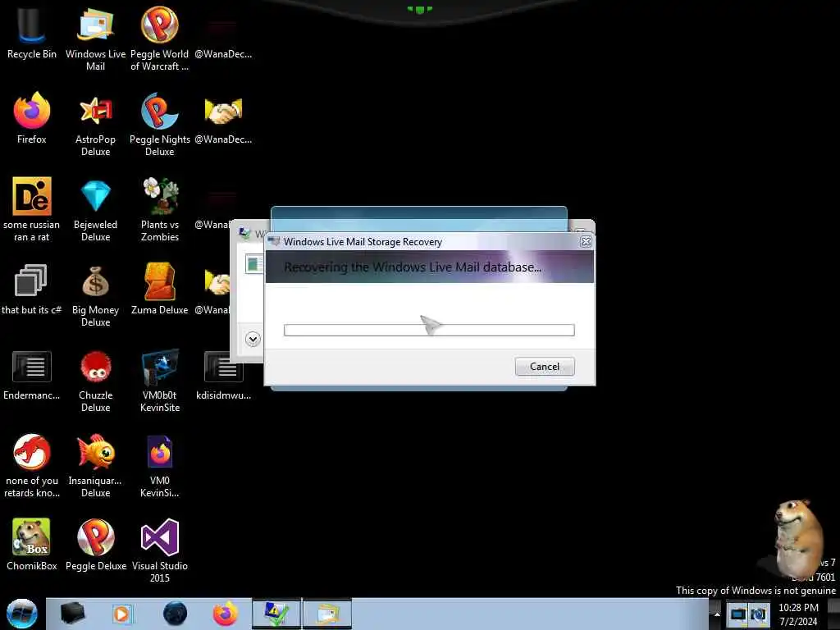The image size is (840, 630).
Task: Launch Bejeweled Deluxe desktop icon
Action: [x=95, y=210]
